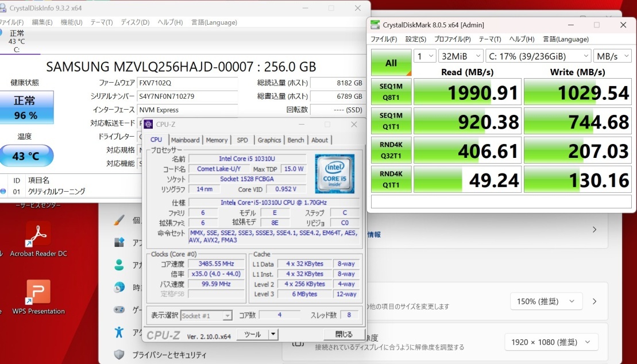Open ヘルプ(H) menu in CrystalDiskMark

pyautogui.click(x=522, y=40)
